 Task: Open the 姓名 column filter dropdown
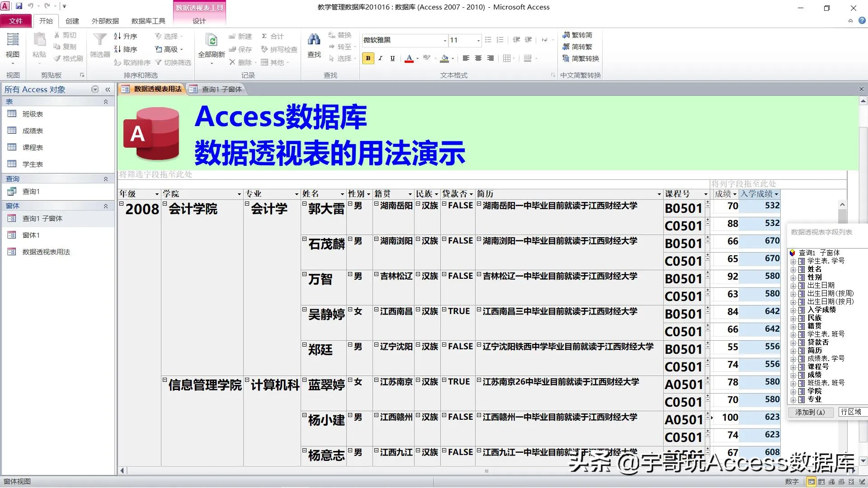[x=342, y=194]
